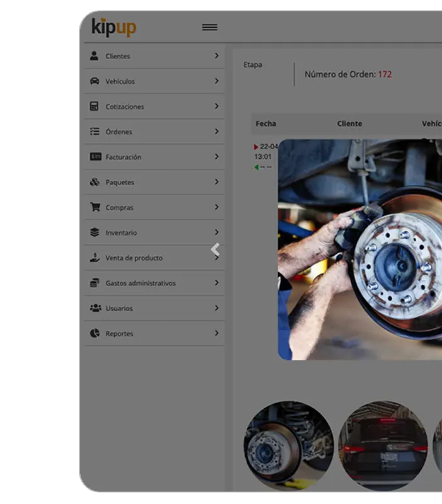Expand the Facturación chevron
442x504 pixels.
click(x=217, y=156)
